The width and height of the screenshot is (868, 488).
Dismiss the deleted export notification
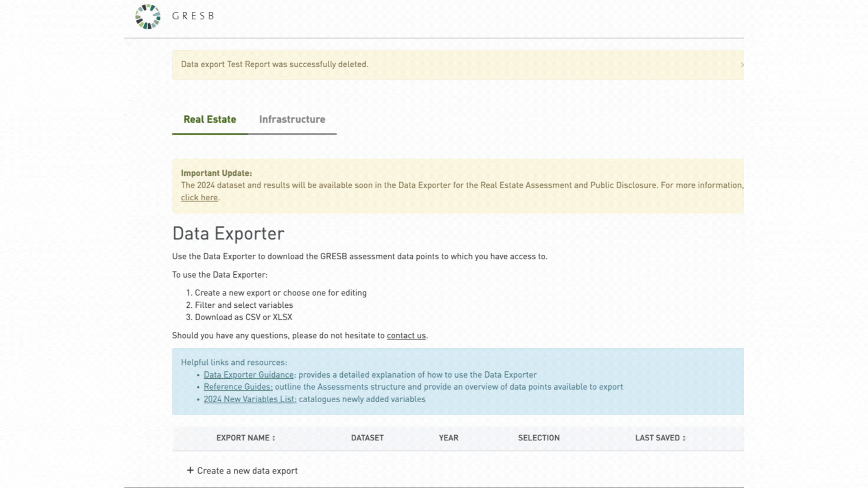[742, 65]
